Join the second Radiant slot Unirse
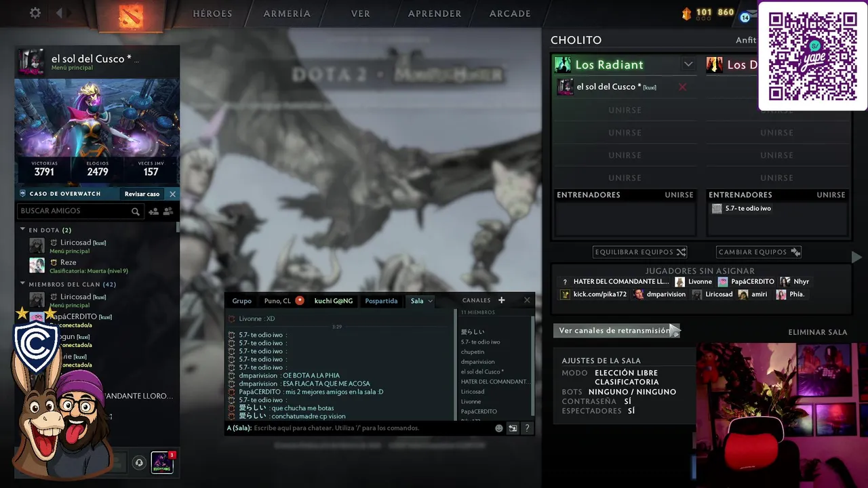 (x=625, y=110)
